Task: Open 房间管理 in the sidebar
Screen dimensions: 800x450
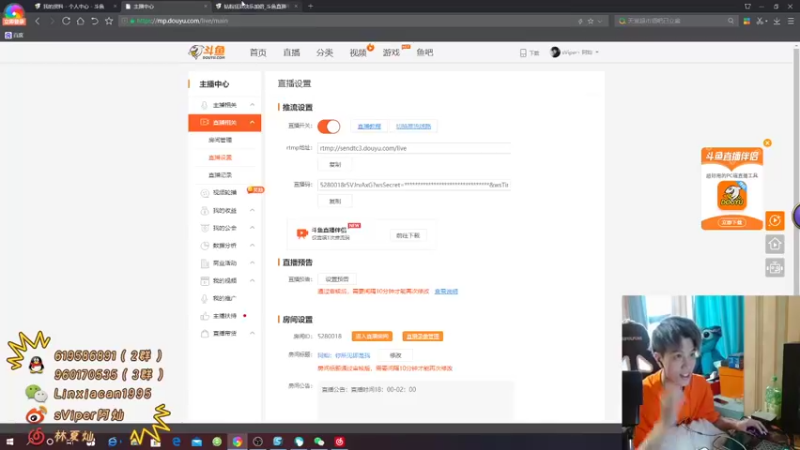Action: (x=220, y=140)
